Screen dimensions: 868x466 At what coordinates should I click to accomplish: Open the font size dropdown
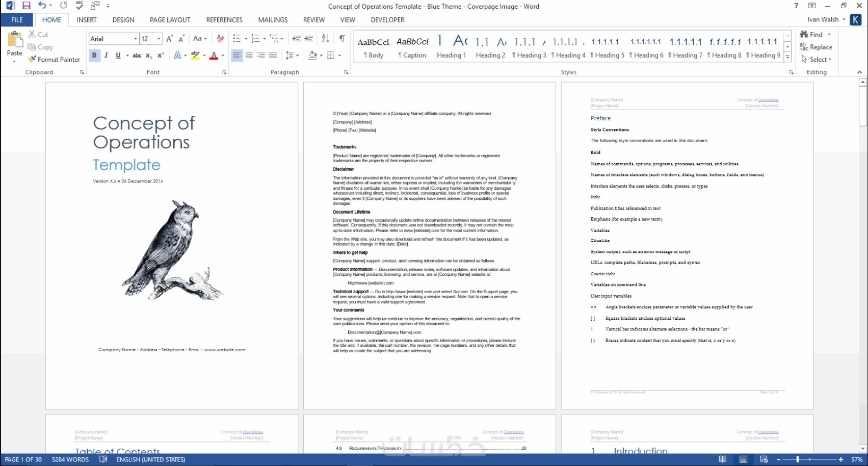click(159, 39)
